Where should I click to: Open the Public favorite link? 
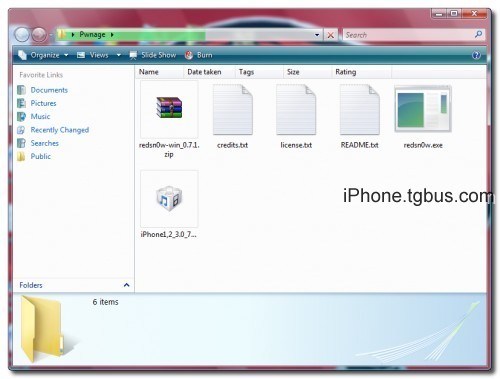click(41, 157)
